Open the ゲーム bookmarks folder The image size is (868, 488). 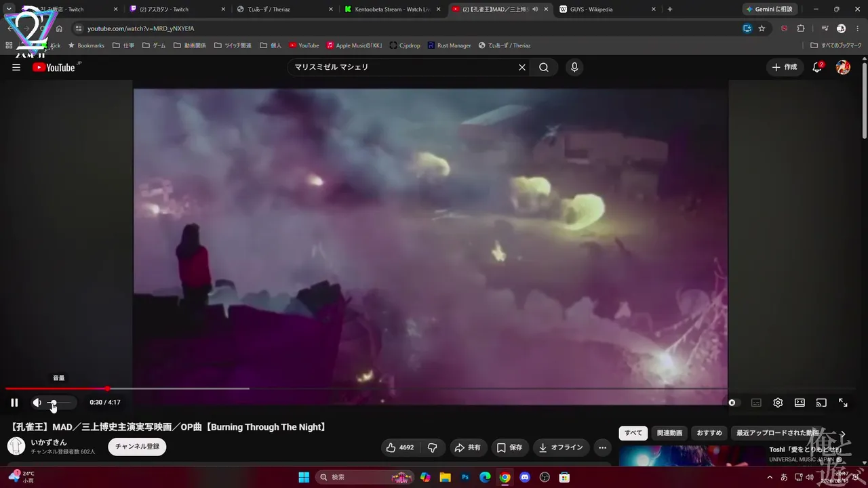pos(154,45)
